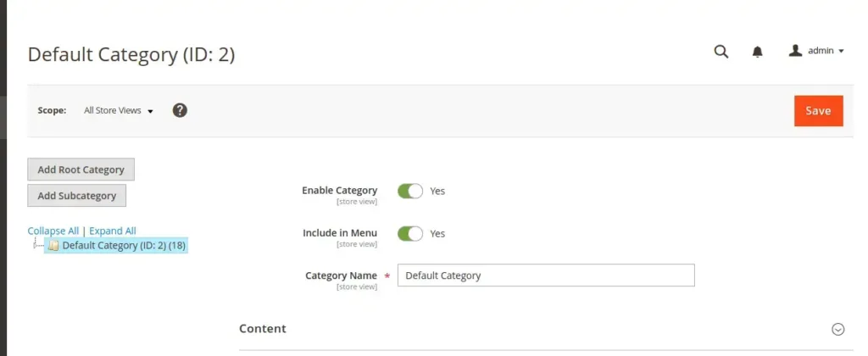
Task: Open the All Store Views scope dropdown
Action: tap(118, 110)
